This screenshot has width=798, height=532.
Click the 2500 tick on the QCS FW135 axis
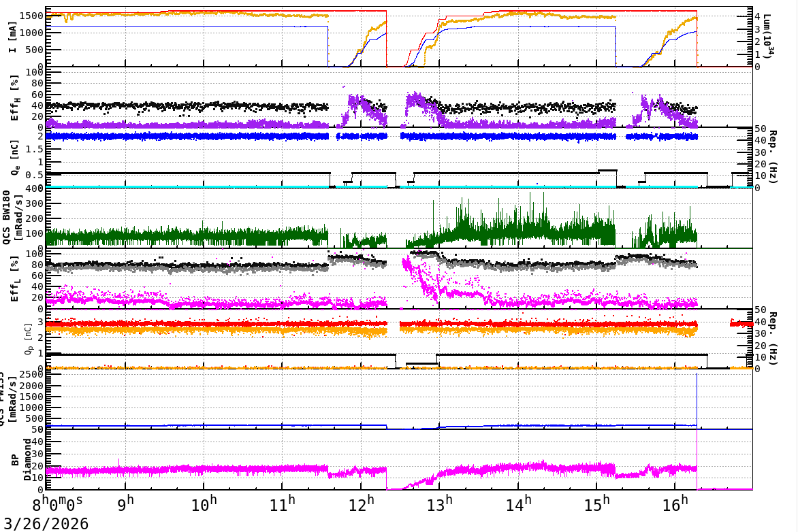(x=31, y=374)
